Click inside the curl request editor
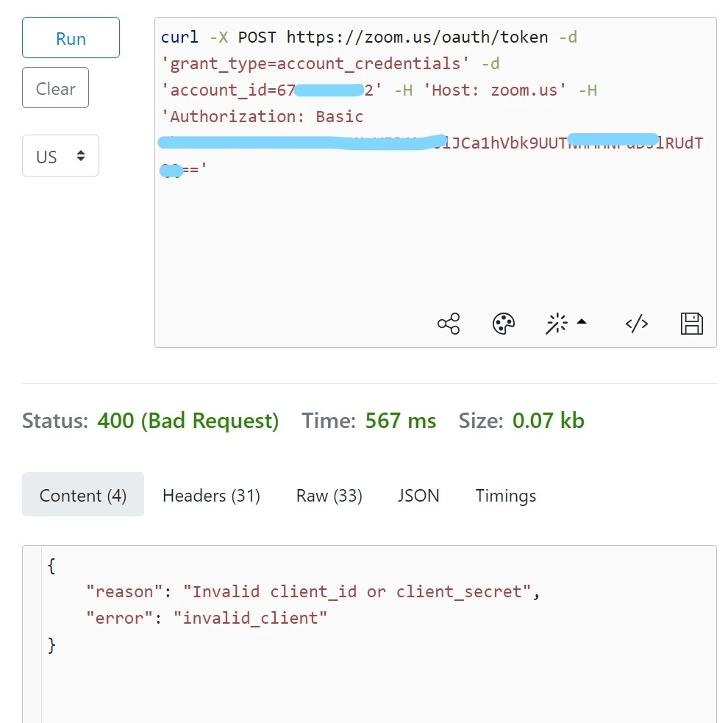Screen dimensions: 728x723 pos(435,182)
